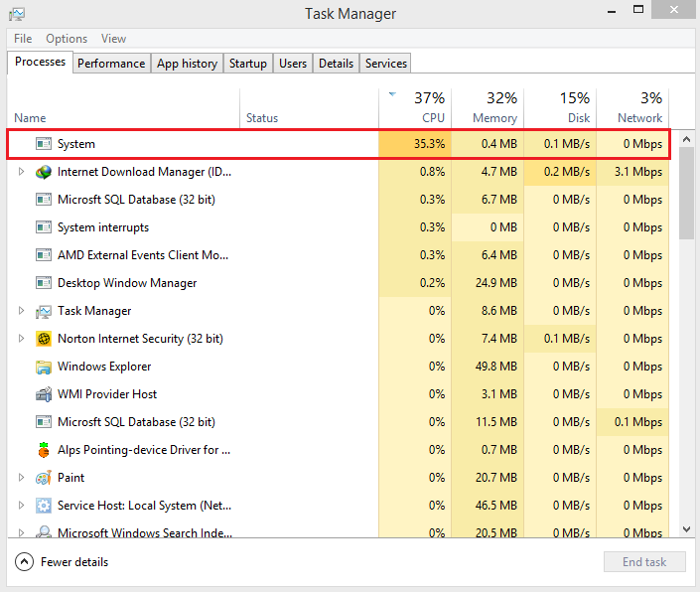The width and height of the screenshot is (700, 592).
Task: Select the Windows Explorer row text
Action: [104, 367]
